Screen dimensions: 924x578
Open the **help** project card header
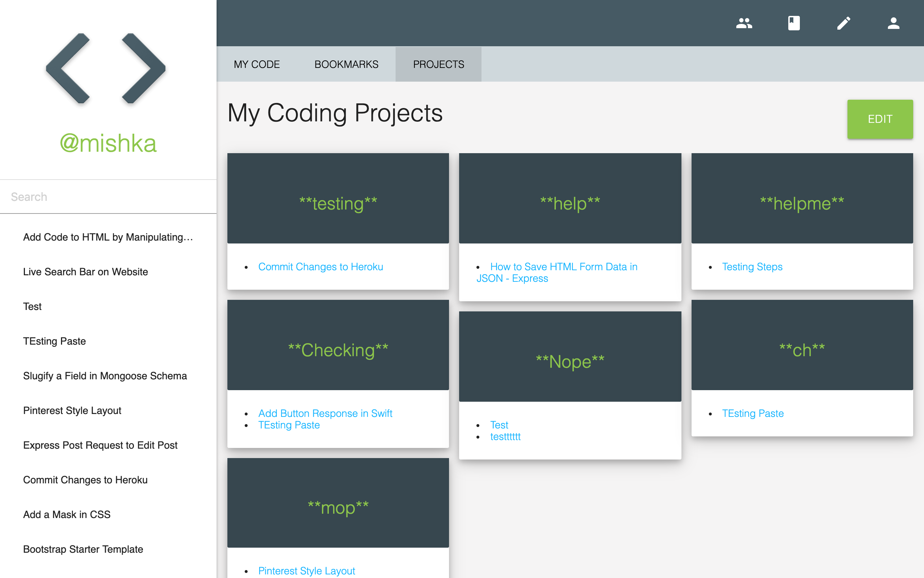[570, 198]
